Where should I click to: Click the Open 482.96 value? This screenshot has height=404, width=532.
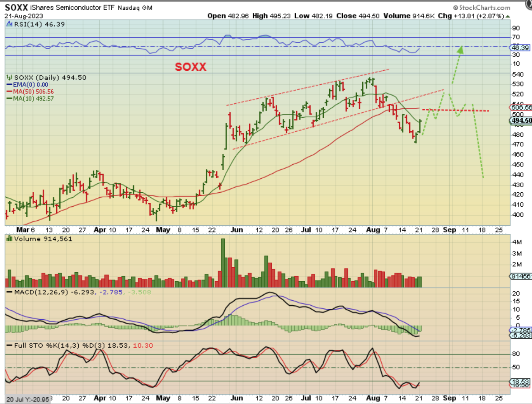tap(228, 16)
